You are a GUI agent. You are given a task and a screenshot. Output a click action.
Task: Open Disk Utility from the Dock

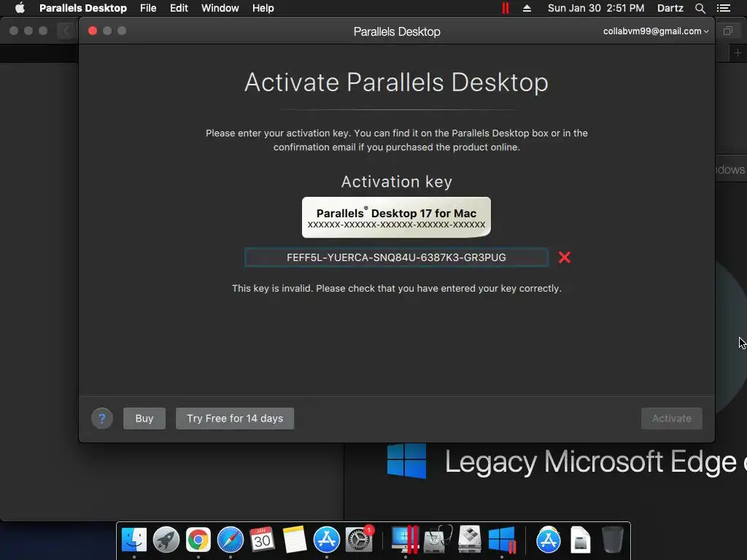[x=438, y=540]
